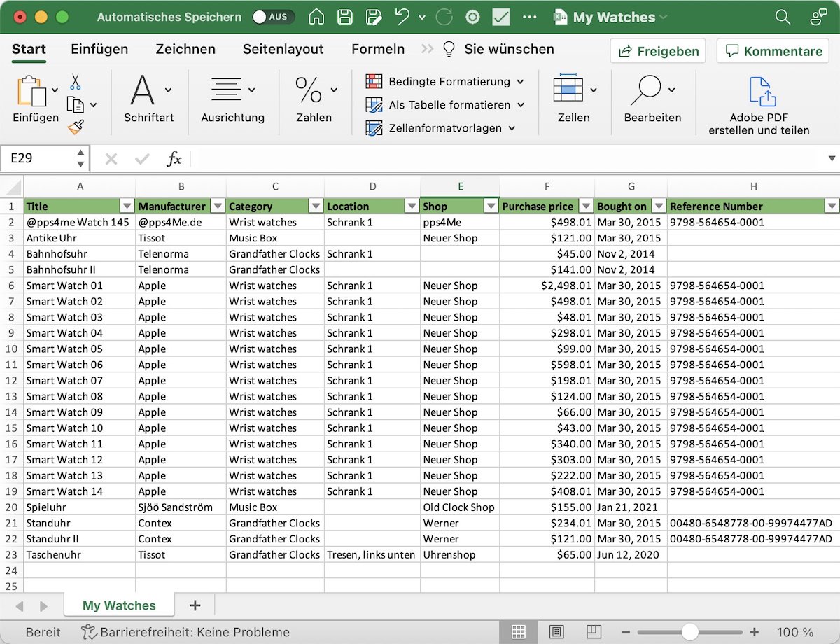Switch to Page Layout view icon
840x644 pixels.
556,632
